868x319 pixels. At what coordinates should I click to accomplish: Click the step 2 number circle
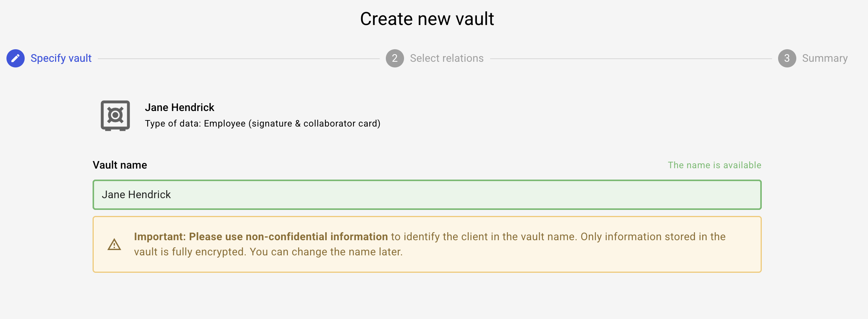(x=395, y=58)
